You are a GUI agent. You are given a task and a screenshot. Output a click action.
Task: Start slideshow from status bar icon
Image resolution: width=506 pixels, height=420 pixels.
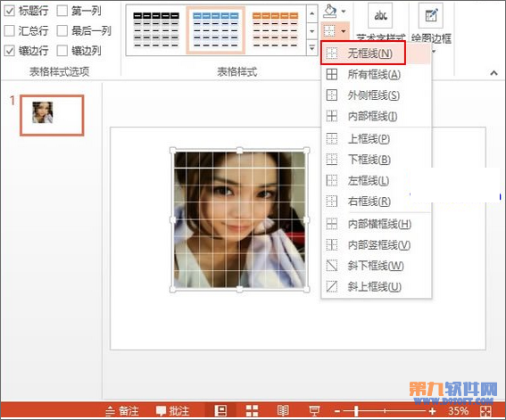pyautogui.click(x=313, y=411)
